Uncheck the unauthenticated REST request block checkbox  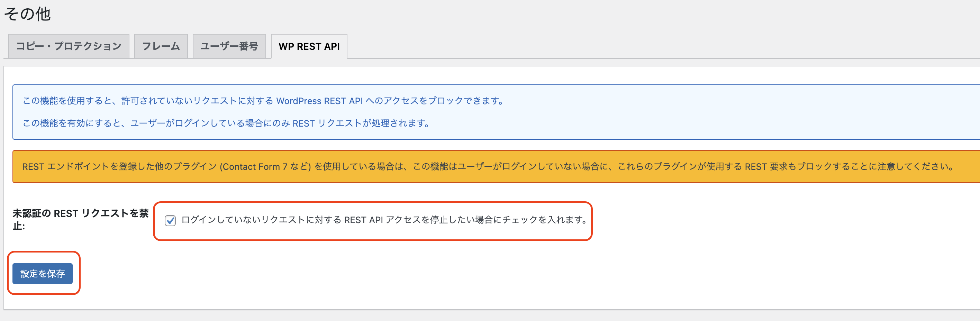coord(170,220)
